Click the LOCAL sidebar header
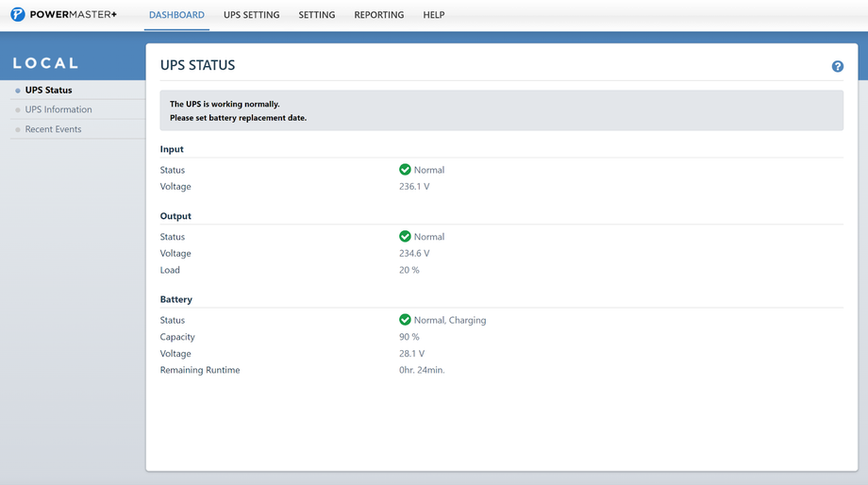 pyautogui.click(x=45, y=63)
